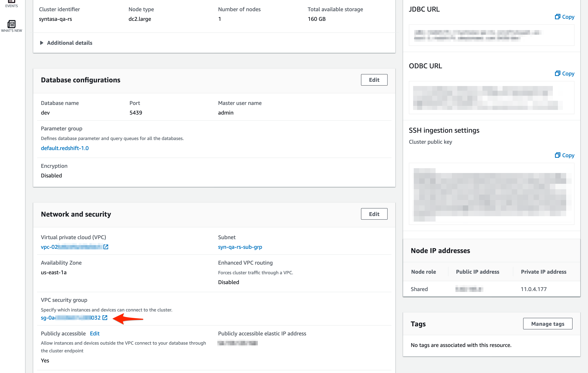Open the default.redshift-1.0 parameter group
Image resolution: width=588 pixels, height=373 pixels.
tap(65, 148)
